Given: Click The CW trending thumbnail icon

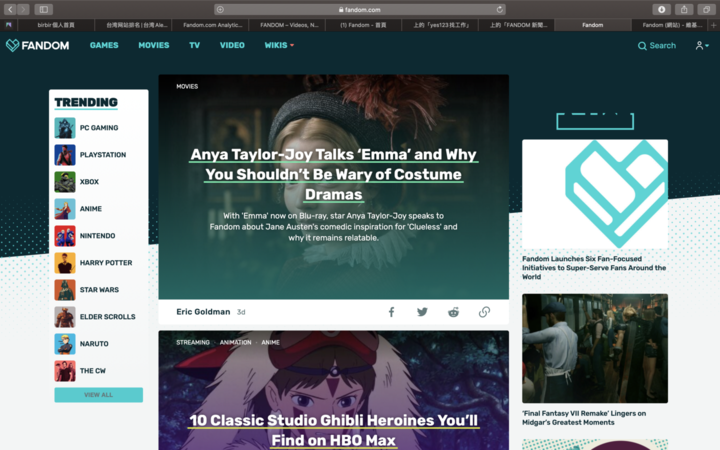Looking at the screenshot, I should [65, 371].
